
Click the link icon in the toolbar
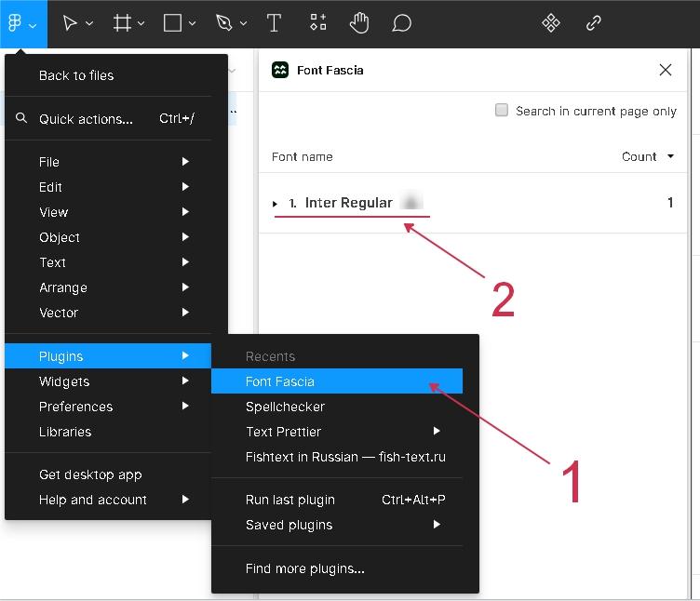(x=593, y=23)
